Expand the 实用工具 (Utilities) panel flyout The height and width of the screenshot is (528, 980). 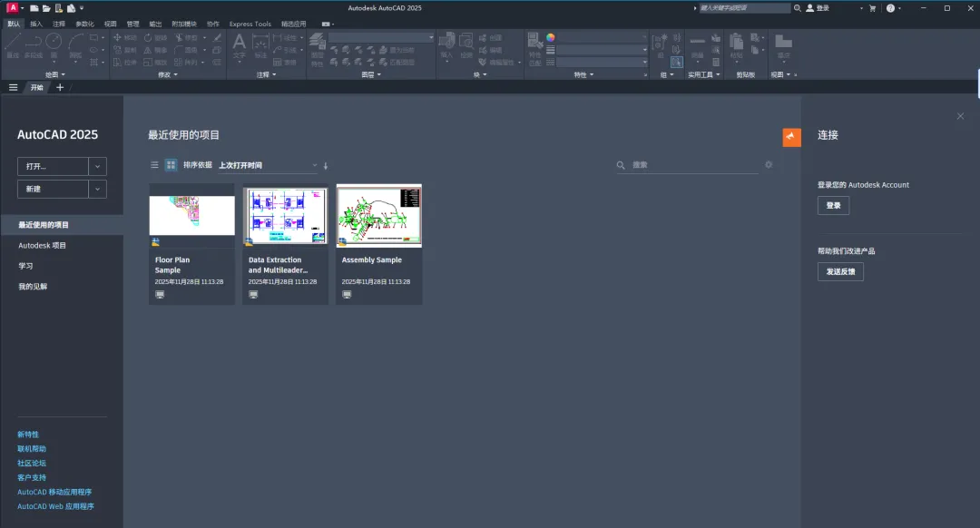coord(704,75)
